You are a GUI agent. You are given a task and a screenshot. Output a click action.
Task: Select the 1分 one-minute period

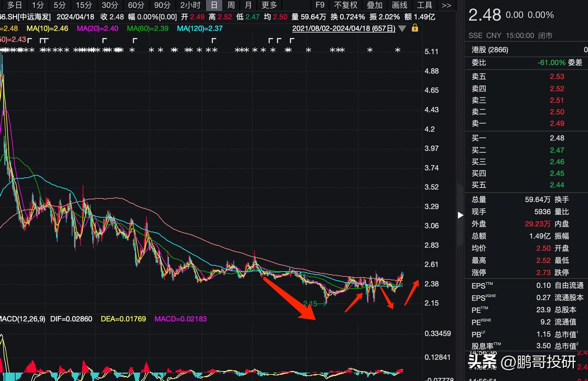coord(38,5)
